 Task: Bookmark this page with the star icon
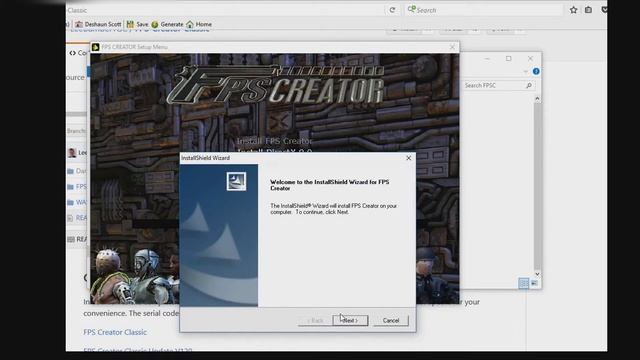tap(573, 10)
